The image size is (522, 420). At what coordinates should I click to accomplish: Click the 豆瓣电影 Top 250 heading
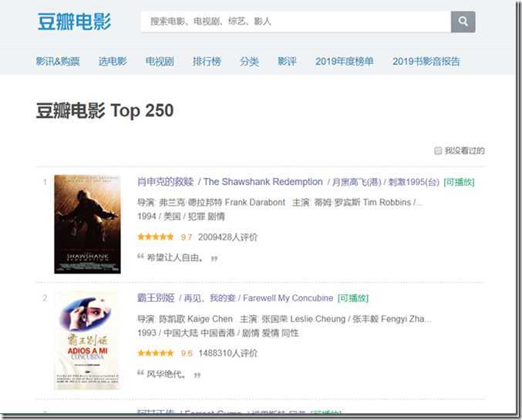(105, 111)
